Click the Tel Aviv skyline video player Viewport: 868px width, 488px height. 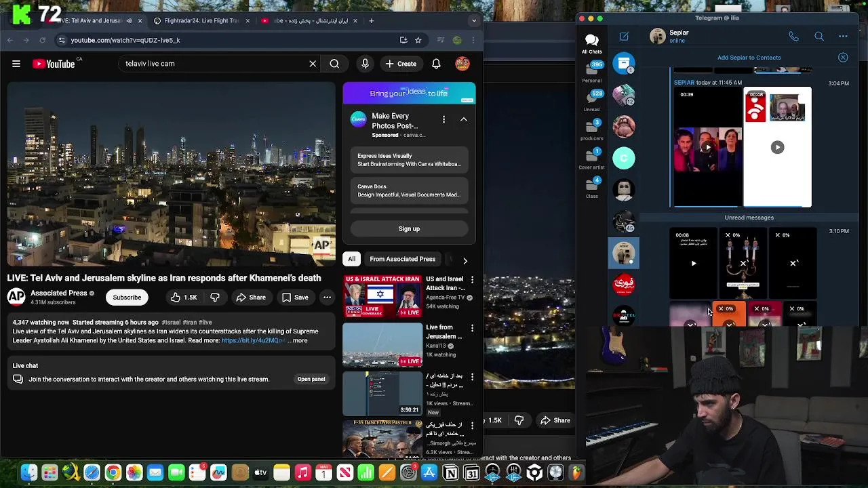pyautogui.click(x=171, y=174)
